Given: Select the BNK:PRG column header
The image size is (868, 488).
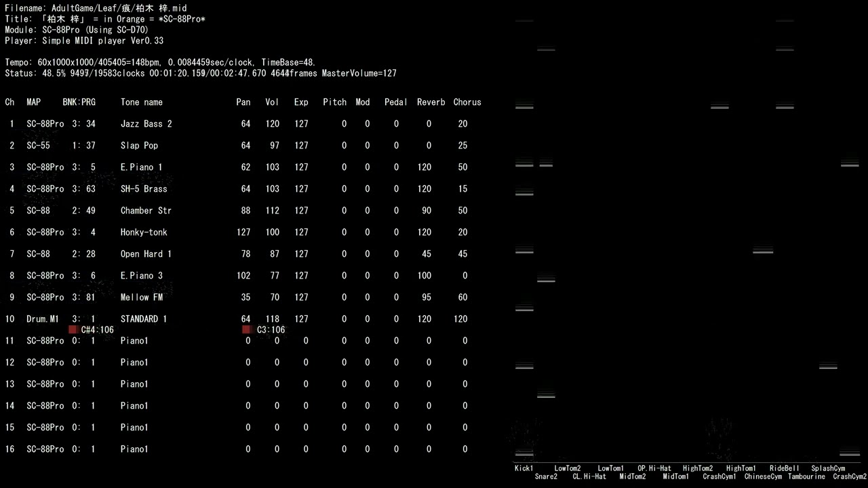Looking at the screenshot, I should 79,102.
